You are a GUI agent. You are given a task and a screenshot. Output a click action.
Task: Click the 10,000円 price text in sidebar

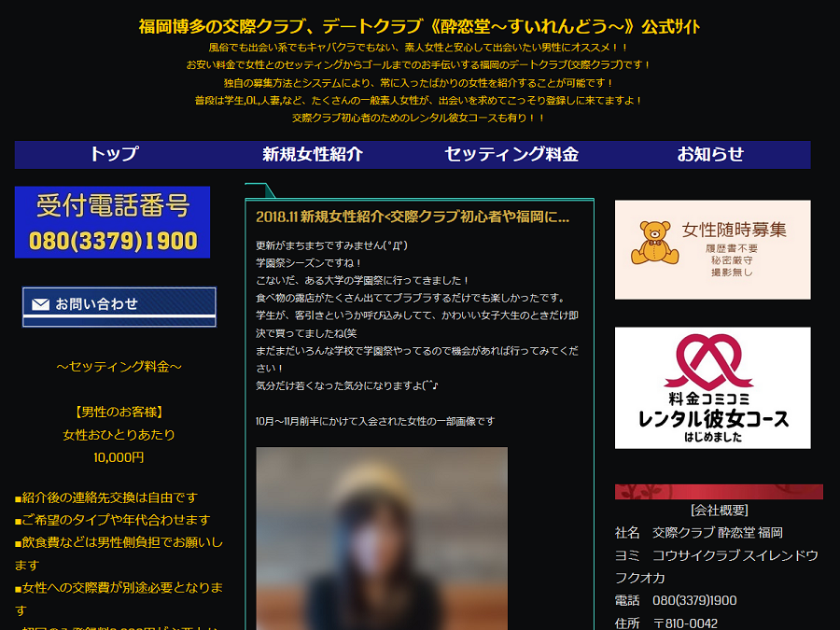[119, 457]
